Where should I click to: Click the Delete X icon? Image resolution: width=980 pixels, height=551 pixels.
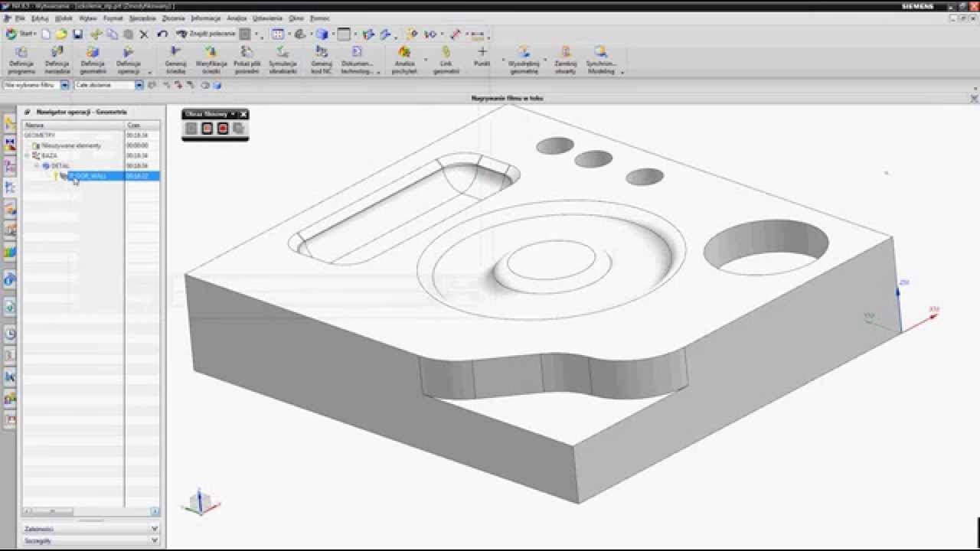pyautogui.click(x=144, y=34)
